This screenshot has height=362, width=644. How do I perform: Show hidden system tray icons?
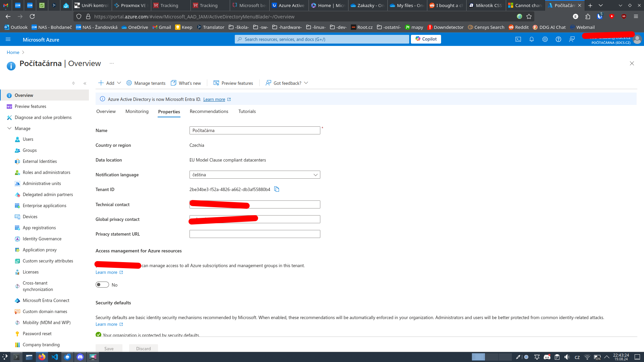tap(607, 357)
